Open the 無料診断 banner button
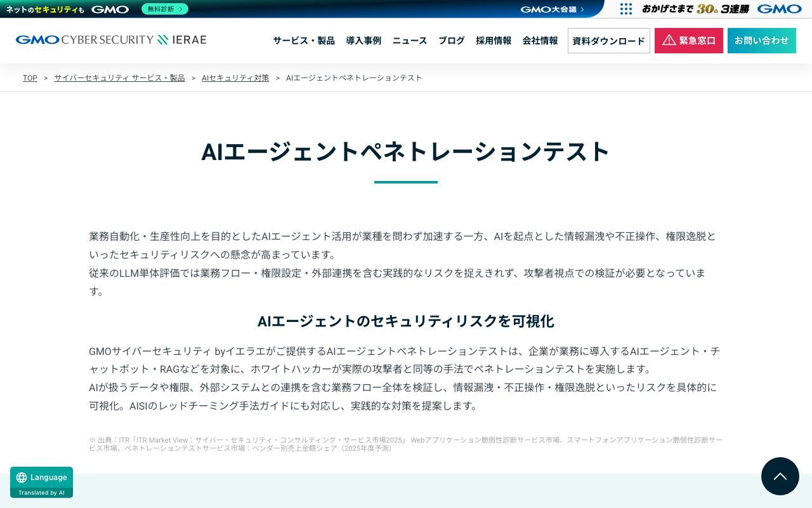812x508 pixels. coord(165,9)
